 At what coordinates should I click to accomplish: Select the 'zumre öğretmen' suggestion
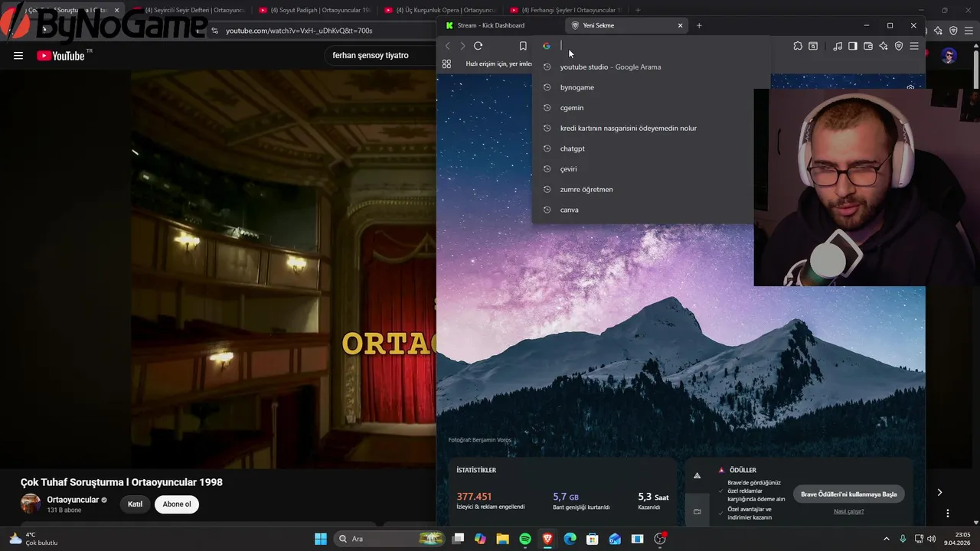[643, 189]
